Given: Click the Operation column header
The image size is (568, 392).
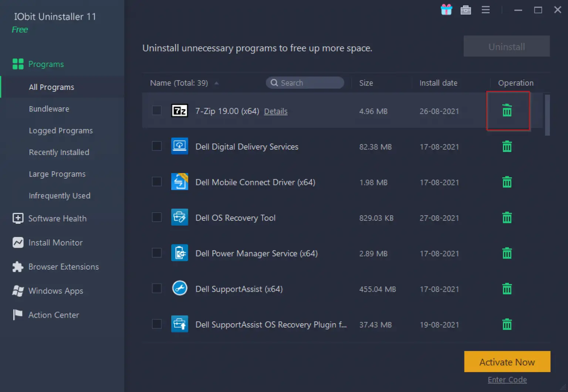Looking at the screenshot, I should pyautogui.click(x=515, y=83).
